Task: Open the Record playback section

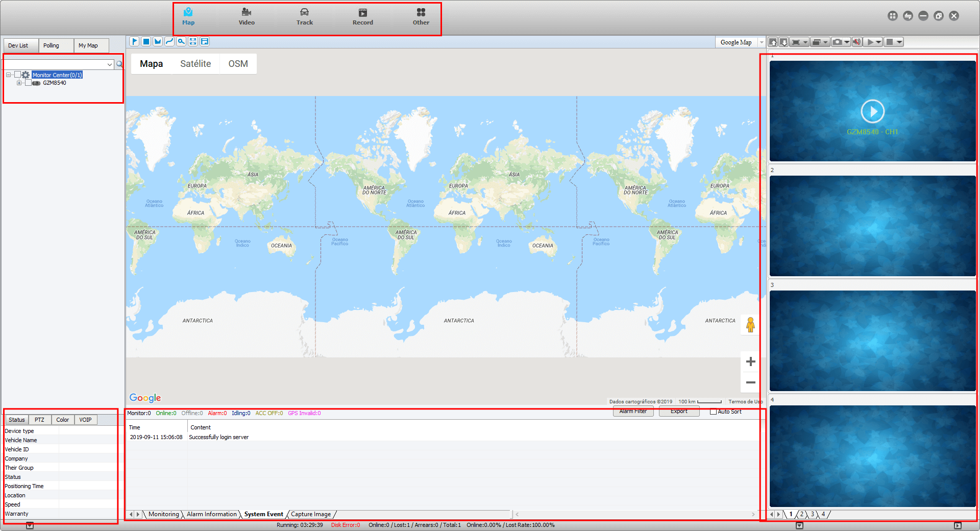Action: point(362,16)
